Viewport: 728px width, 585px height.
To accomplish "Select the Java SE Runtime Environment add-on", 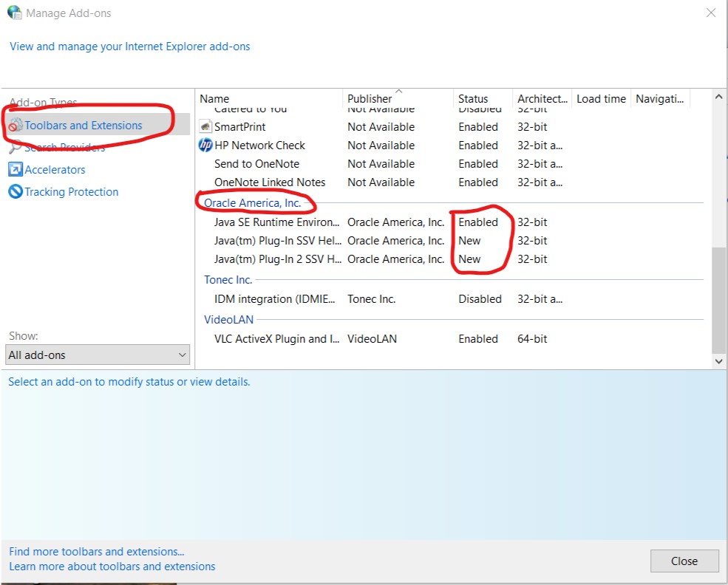I will [277, 222].
